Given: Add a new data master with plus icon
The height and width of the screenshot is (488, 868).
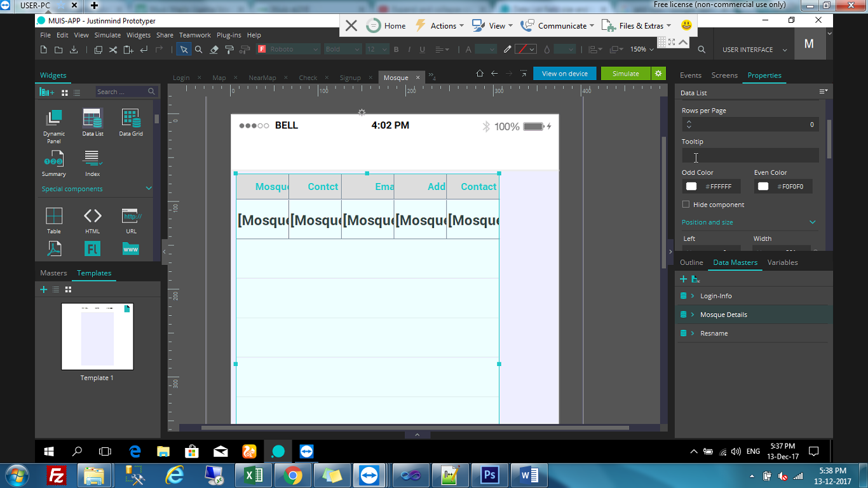Looking at the screenshot, I should [x=684, y=279].
